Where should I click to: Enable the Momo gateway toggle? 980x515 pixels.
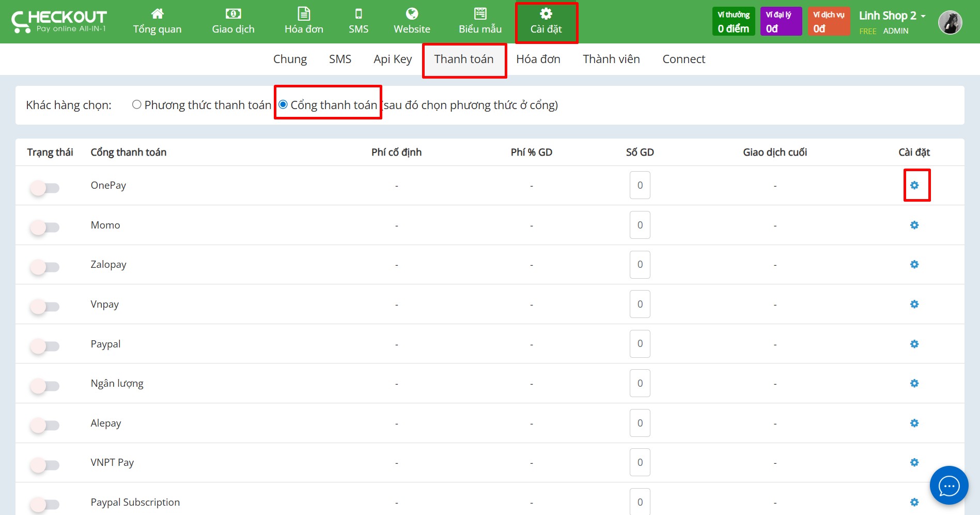click(44, 227)
